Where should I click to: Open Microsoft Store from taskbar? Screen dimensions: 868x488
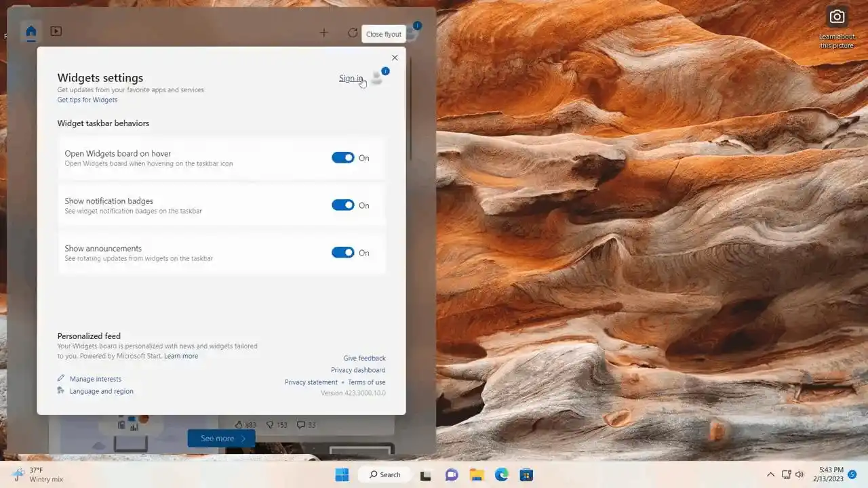(x=527, y=475)
